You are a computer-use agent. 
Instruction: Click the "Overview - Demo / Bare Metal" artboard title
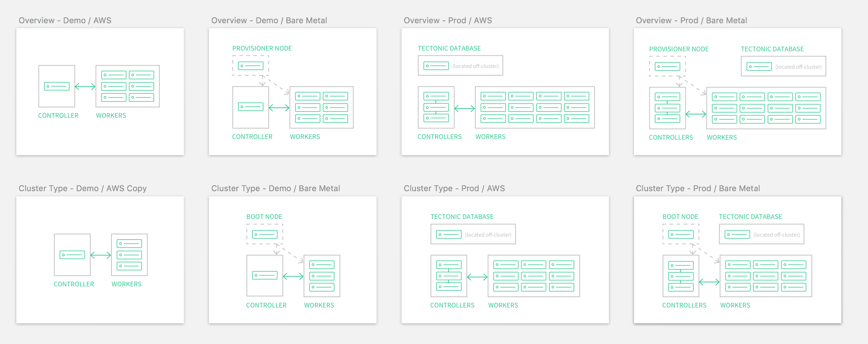[x=269, y=21]
